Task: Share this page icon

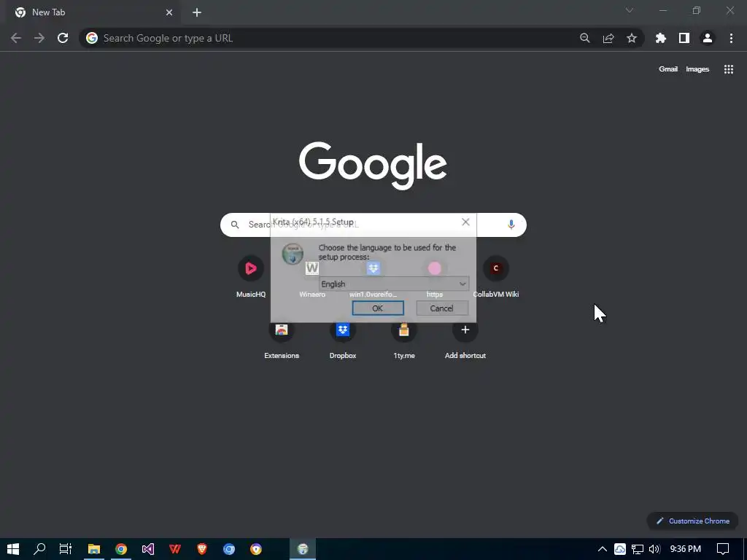Action: [x=608, y=38]
